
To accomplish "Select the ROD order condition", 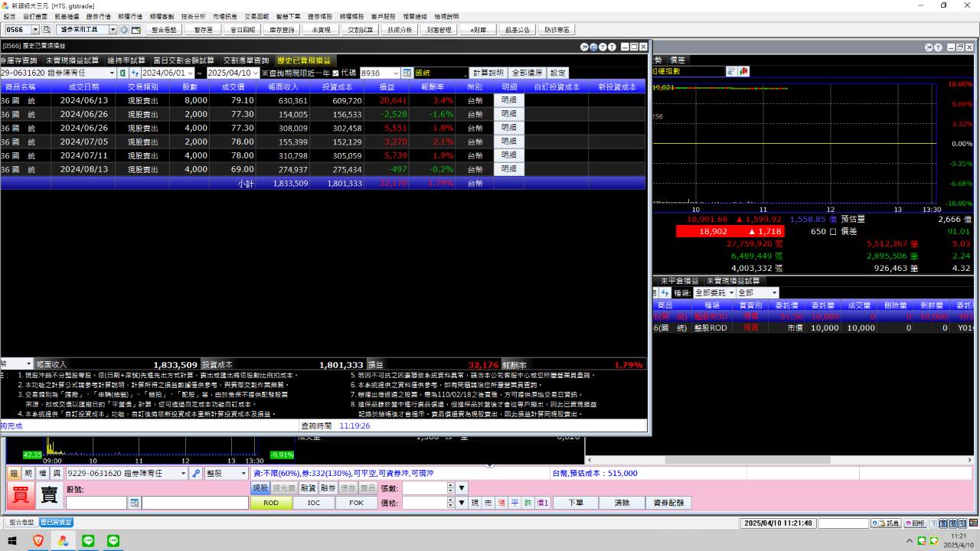I will click(x=271, y=503).
